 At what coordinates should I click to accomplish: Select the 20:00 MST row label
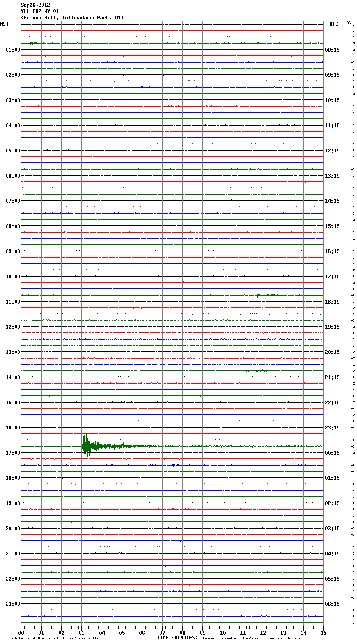[13, 529]
